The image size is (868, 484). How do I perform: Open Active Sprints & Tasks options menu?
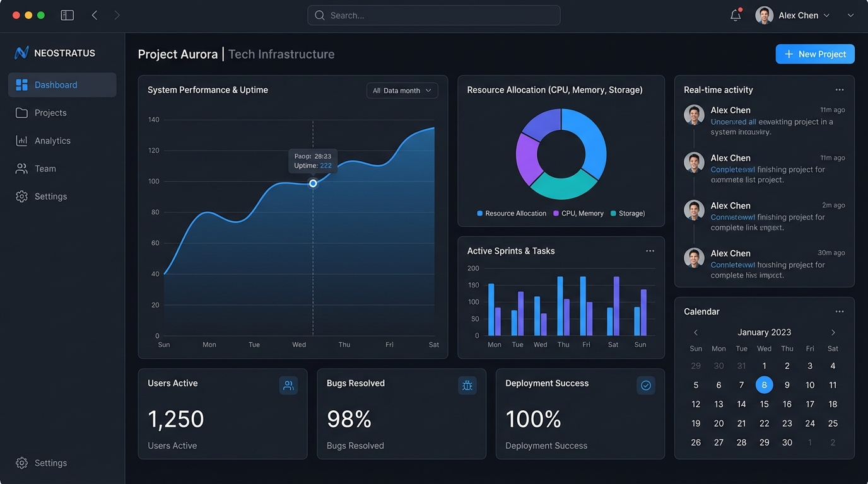pos(650,251)
